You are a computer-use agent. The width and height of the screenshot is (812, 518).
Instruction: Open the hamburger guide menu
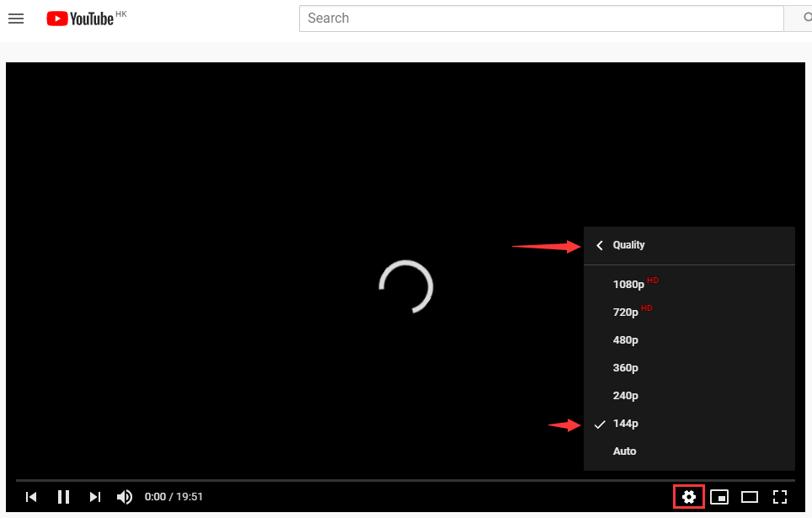click(x=16, y=19)
